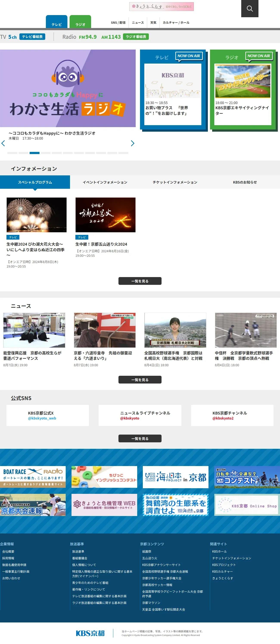Open 京都高校サッカー情報 footer link
The width and height of the screenshot is (280, 644).
(x=157, y=585)
